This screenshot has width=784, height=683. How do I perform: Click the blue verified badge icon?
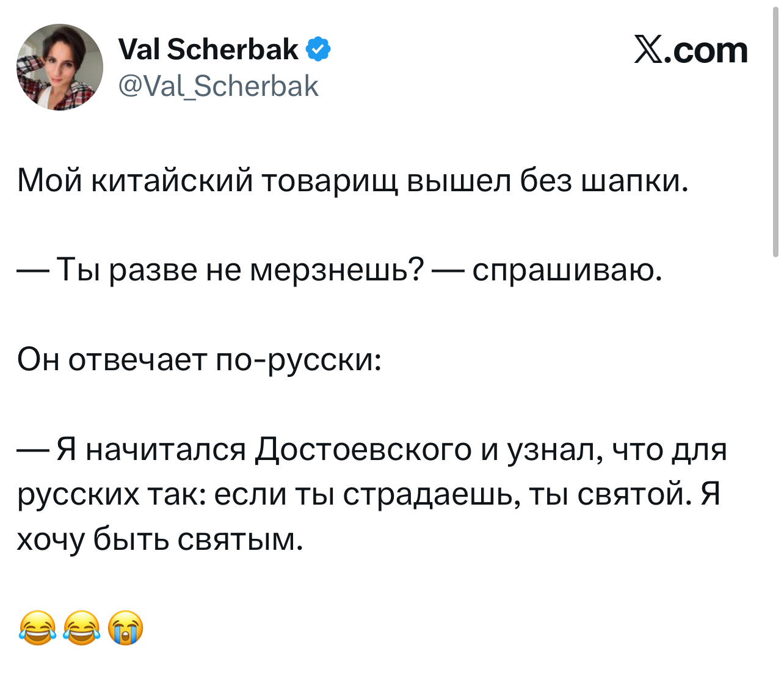pyautogui.click(x=318, y=49)
